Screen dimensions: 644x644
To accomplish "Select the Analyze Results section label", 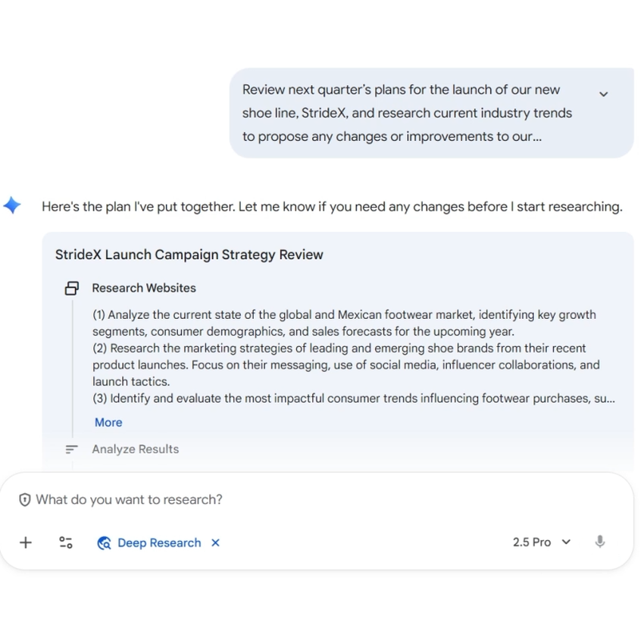I will pos(136,449).
